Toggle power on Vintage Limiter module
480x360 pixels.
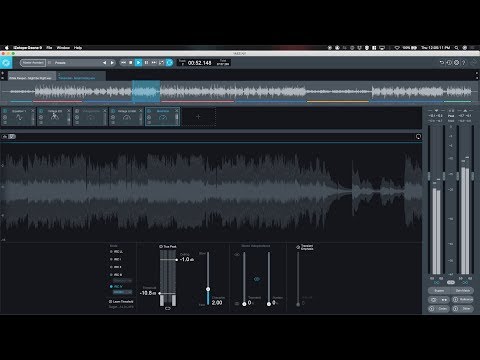click(113, 111)
